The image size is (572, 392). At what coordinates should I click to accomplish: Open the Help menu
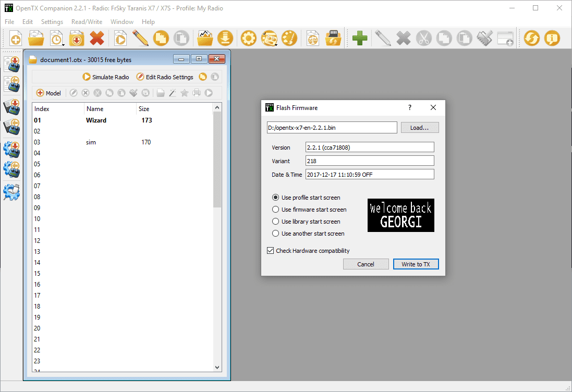click(148, 22)
